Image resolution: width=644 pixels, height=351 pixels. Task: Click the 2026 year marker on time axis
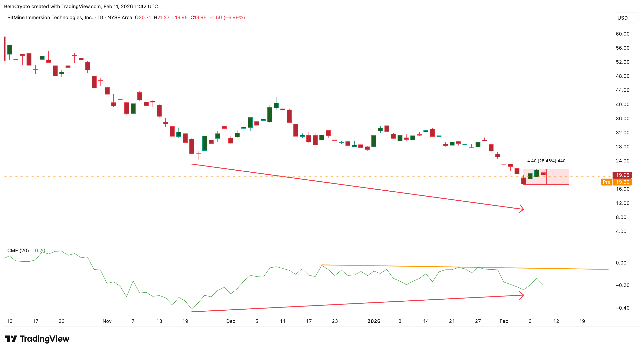[374, 321]
